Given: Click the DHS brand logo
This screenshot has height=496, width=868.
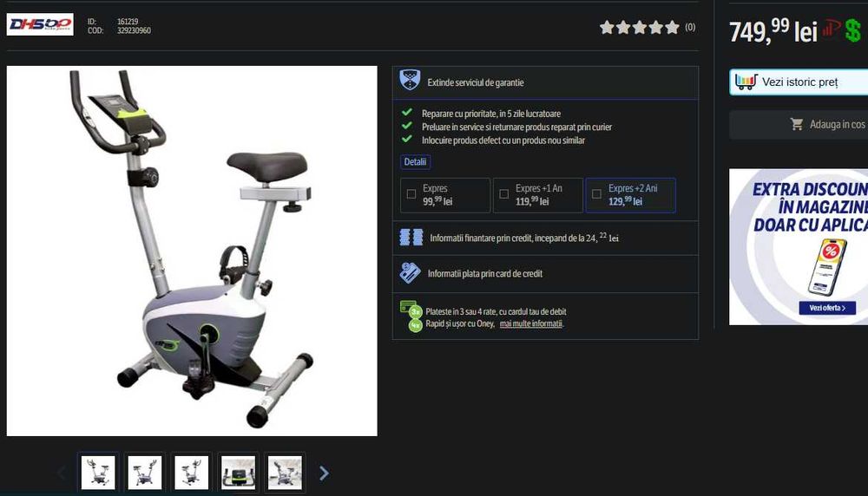Looking at the screenshot, I should (x=40, y=24).
